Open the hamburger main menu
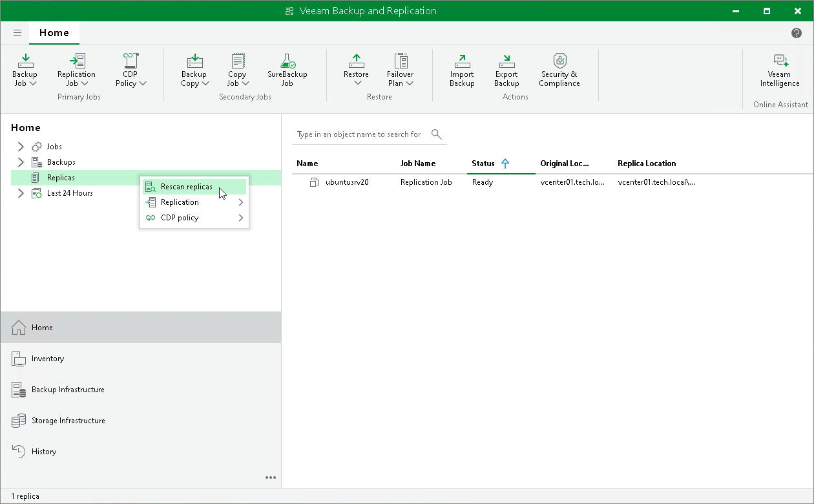814x504 pixels. (x=17, y=33)
